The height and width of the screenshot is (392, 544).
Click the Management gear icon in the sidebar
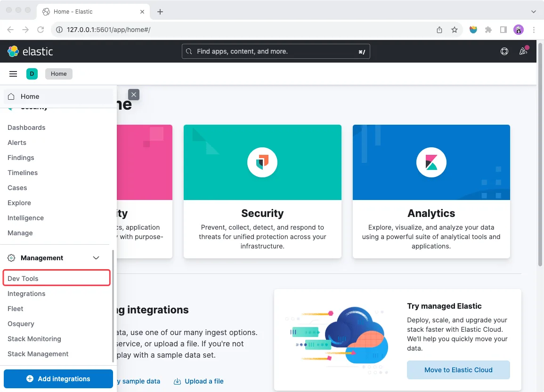coord(10,257)
